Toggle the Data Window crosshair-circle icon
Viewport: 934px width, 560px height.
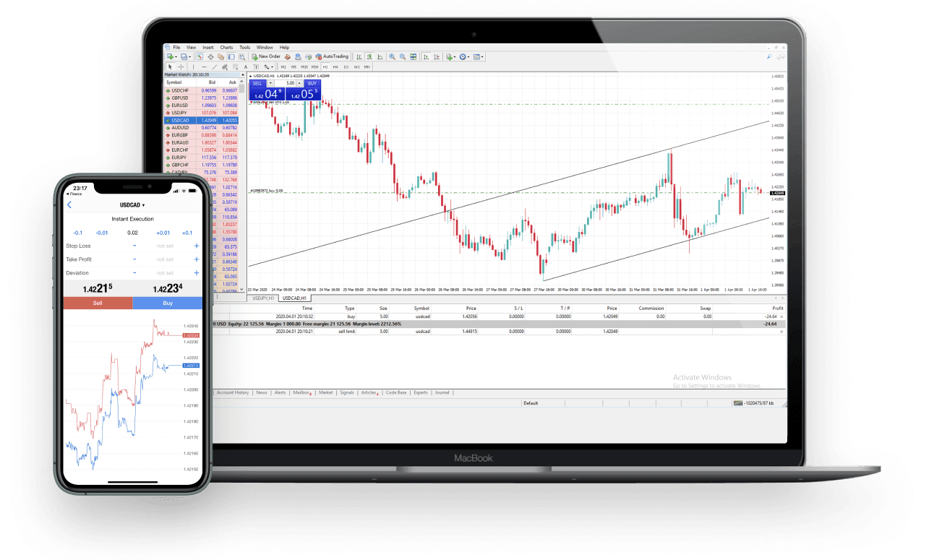tap(210, 56)
